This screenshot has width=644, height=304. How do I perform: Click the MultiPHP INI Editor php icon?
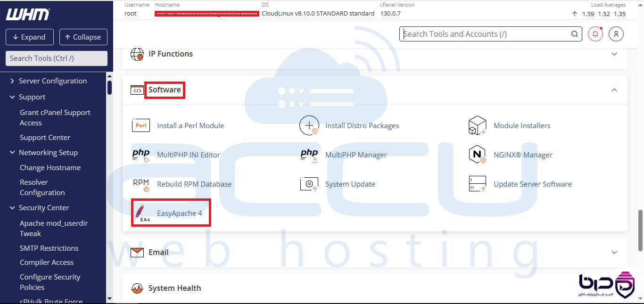click(x=141, y=155)
